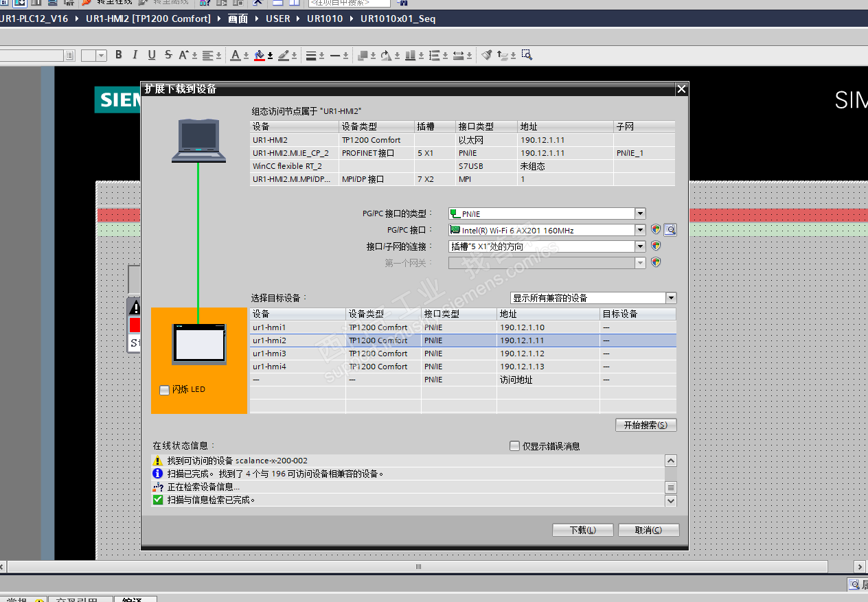This screenshot has width=868, height=602.
Task: Click 开始搜索 button
Action: 646,425
